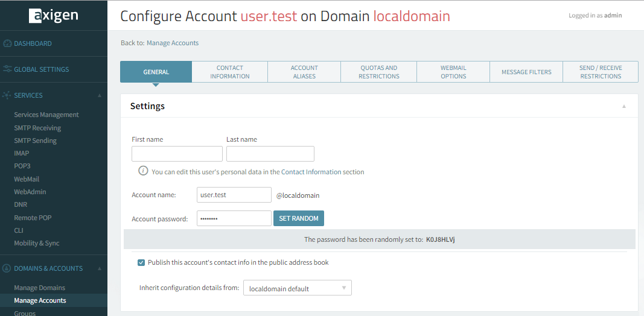
Task: Click the Axigen logo
Action: coord(53,16)
